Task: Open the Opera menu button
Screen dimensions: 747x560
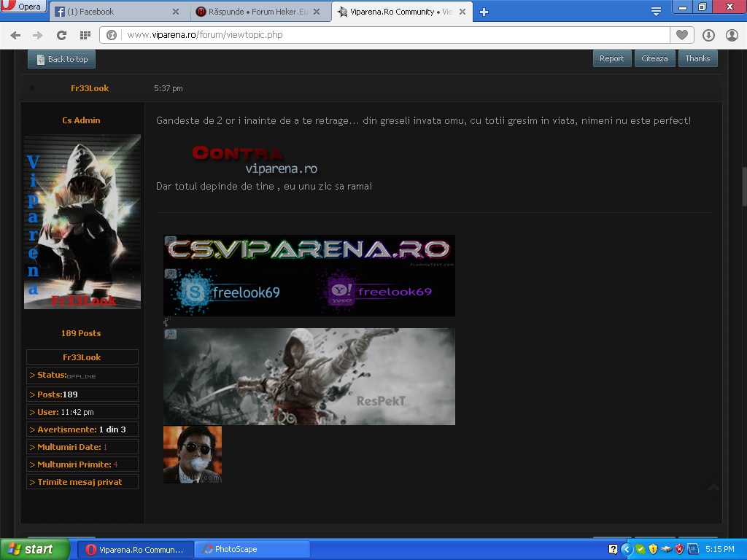Action: [23, 6]
